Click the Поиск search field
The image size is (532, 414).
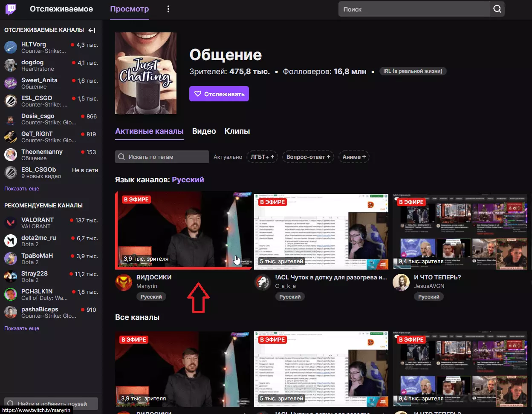[x=414, y=9]
